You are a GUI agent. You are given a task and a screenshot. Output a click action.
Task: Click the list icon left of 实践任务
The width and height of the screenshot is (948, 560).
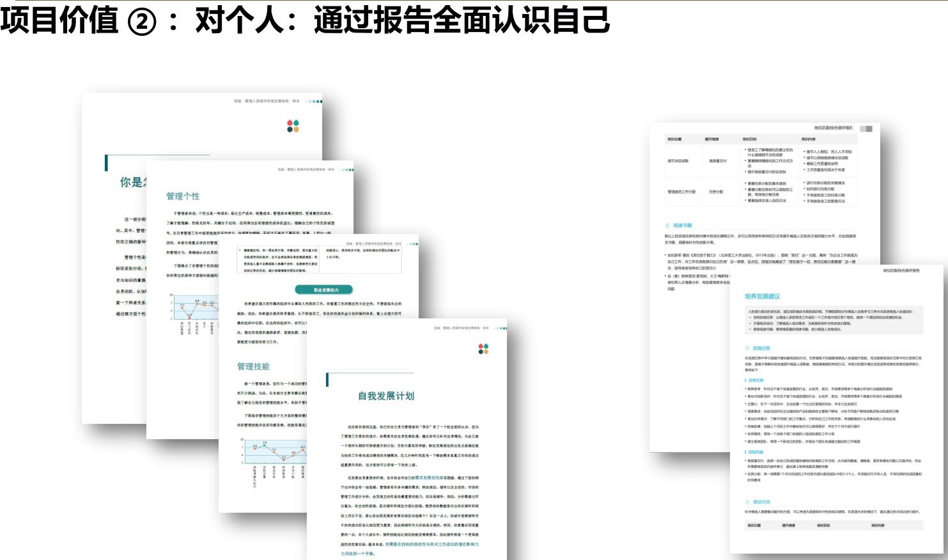click(748, 348)
